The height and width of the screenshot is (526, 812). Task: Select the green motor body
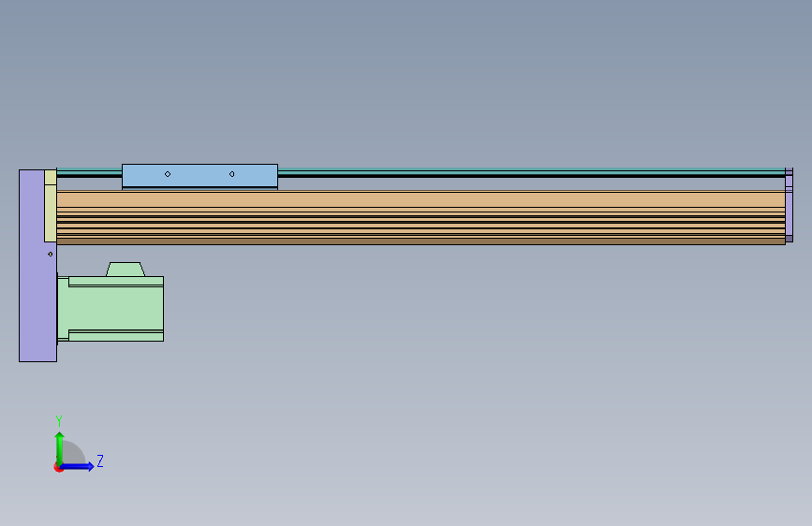111,309
